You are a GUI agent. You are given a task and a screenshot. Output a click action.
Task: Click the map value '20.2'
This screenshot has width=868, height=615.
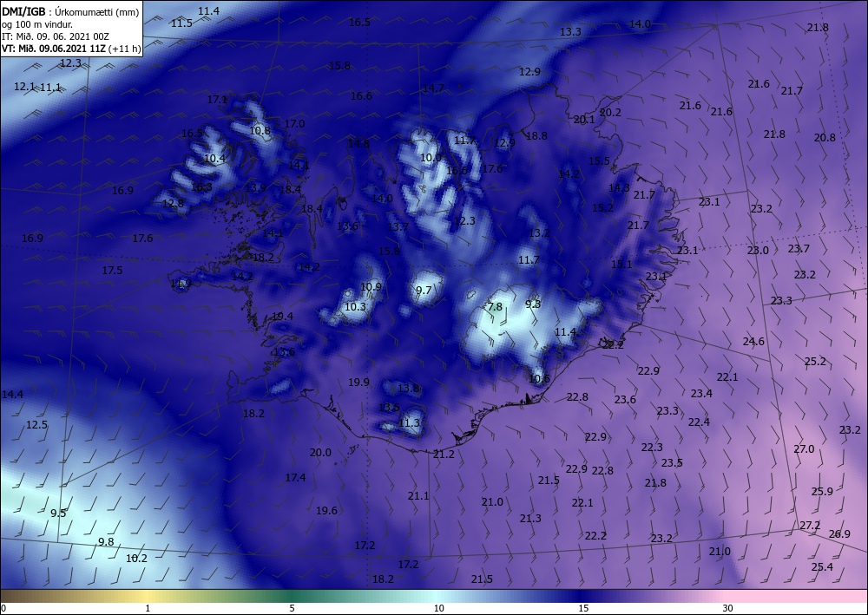[x=610, y=112]
